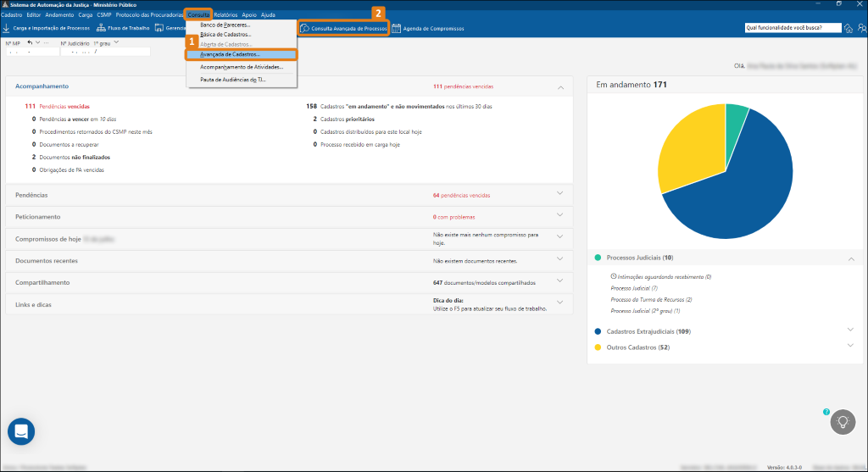Open the Cadastro menu
The height and width of the screenshot is (472, 868).
click(12, 15)
